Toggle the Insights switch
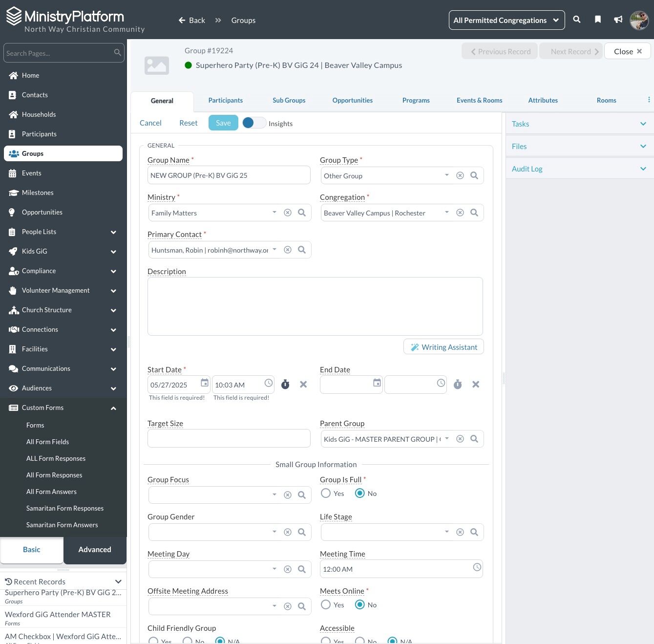 [254, 123]
